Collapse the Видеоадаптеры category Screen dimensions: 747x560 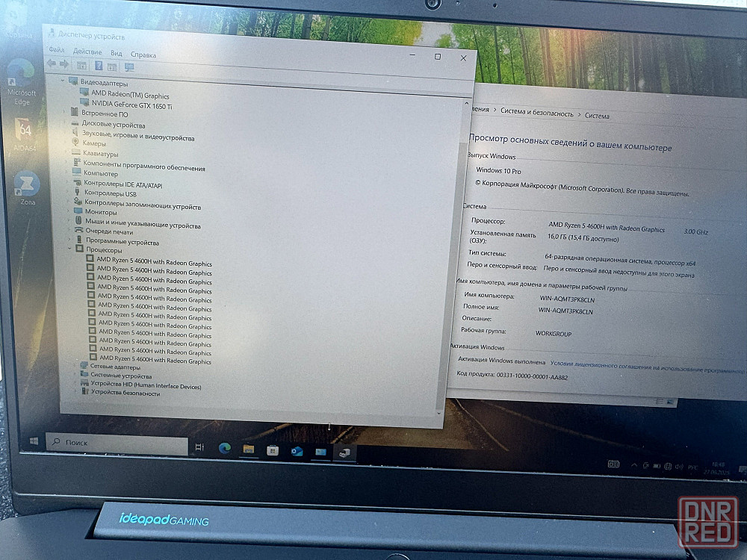[63, 81]
